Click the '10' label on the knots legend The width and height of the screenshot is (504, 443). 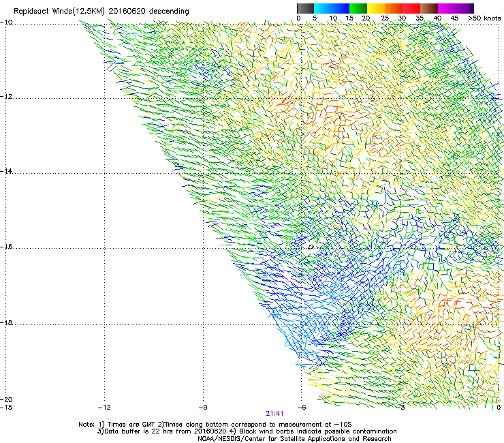[333, 18]
